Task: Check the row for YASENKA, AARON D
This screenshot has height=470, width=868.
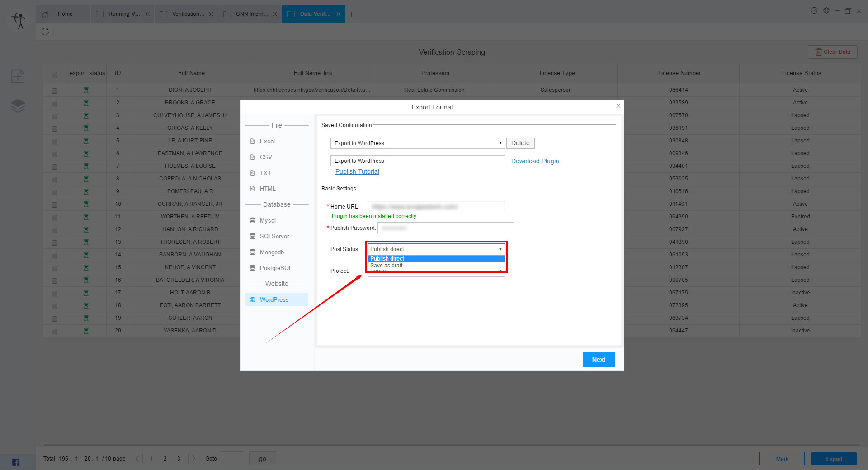Action: click(x=54, y=332)
